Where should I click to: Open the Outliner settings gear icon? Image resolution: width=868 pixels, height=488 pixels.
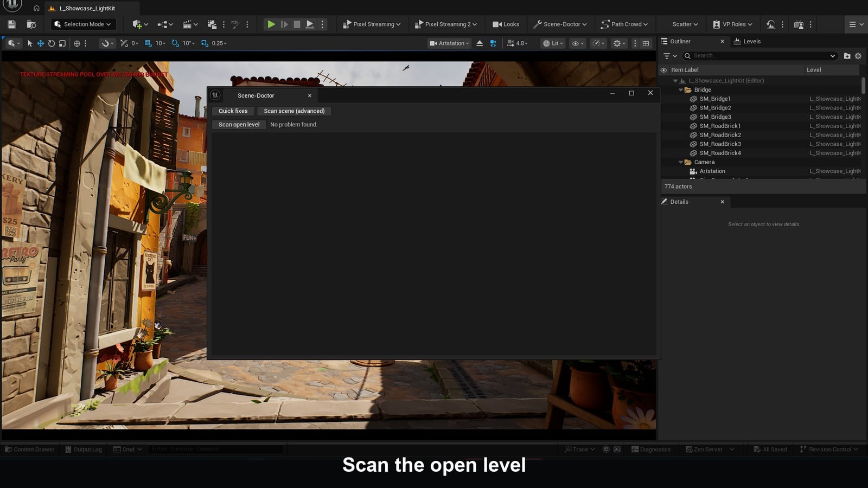(858, 56)
